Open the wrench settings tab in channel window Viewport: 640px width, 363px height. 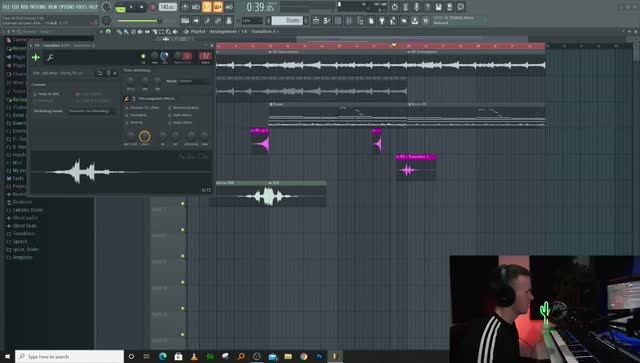[x=50, y=58]
